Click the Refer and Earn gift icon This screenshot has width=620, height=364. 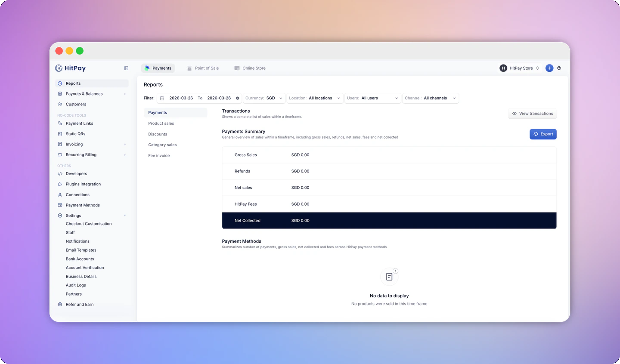[60, 305]
